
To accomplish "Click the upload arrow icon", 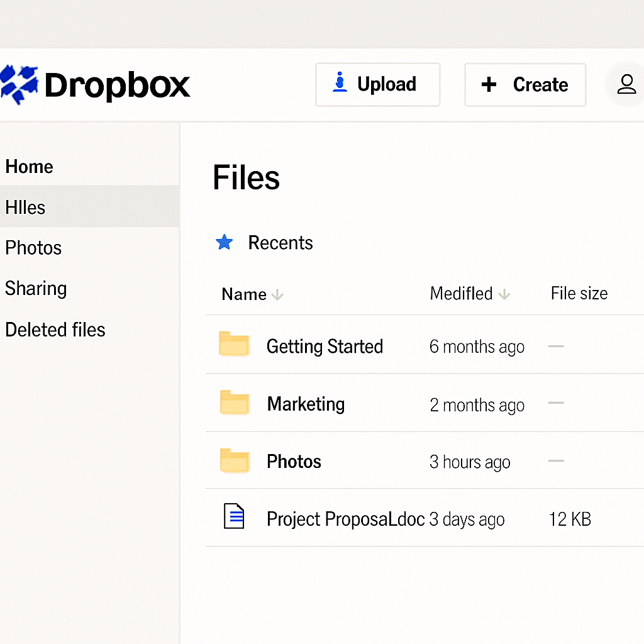I will coord(340,82).
